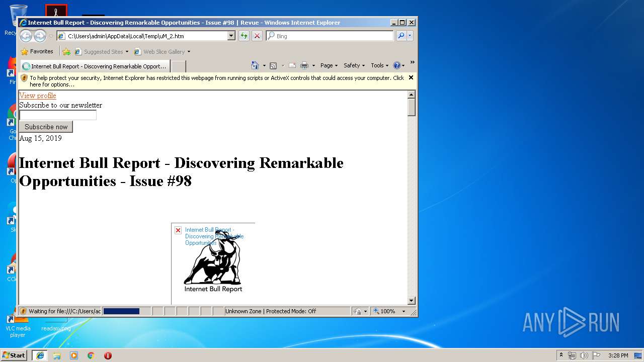644x362 pixels.
Task: Click 'Unknown Zone | Protected Mode: Off' status text
Action: 271,311
